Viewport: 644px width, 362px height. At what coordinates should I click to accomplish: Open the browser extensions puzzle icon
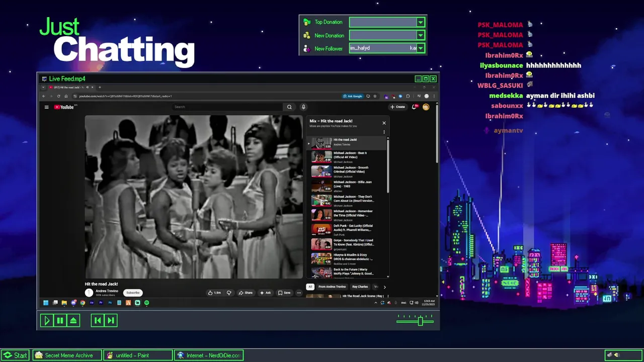[x=408, y=96]
